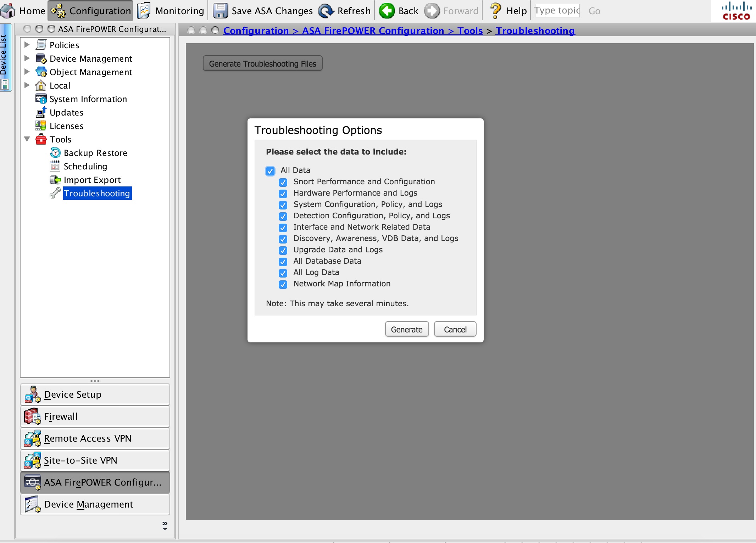Click the Help question mark icon

(495, 11)
